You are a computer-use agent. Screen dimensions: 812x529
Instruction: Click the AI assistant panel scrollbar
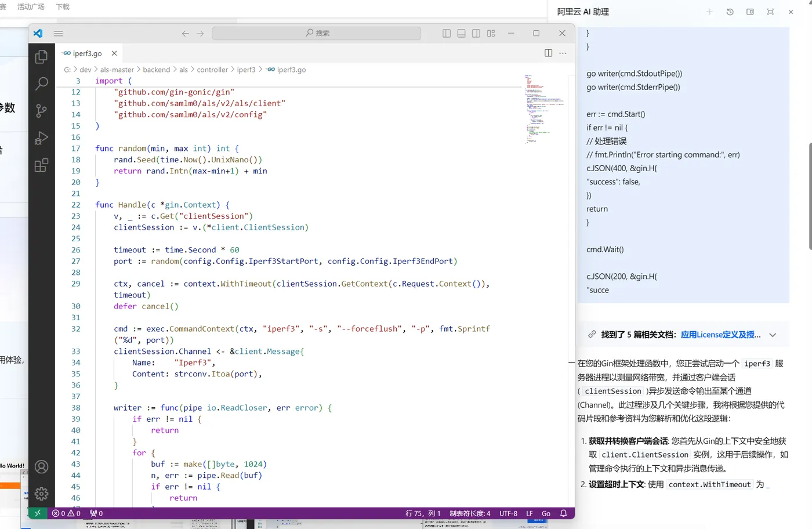[x=810, y=196]
